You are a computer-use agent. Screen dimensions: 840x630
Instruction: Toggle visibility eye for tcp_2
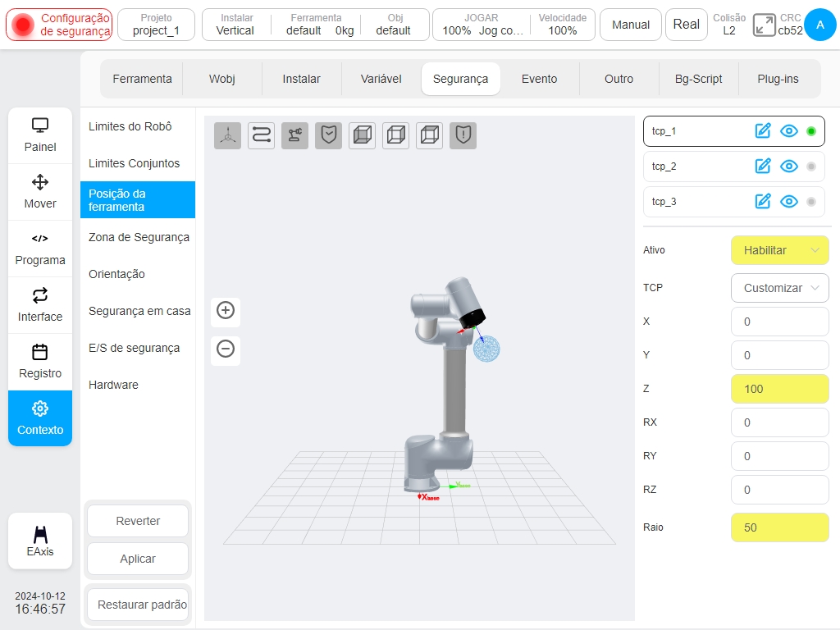tap(788, 166)
